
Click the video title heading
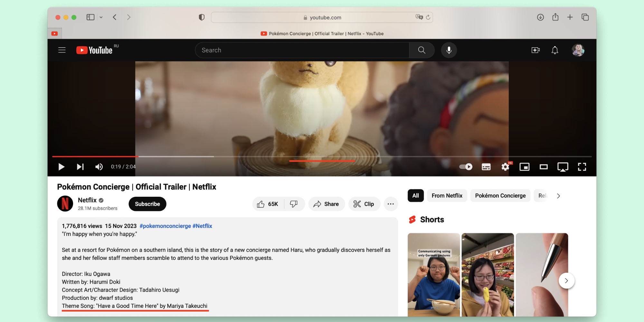tap(137, 187)
